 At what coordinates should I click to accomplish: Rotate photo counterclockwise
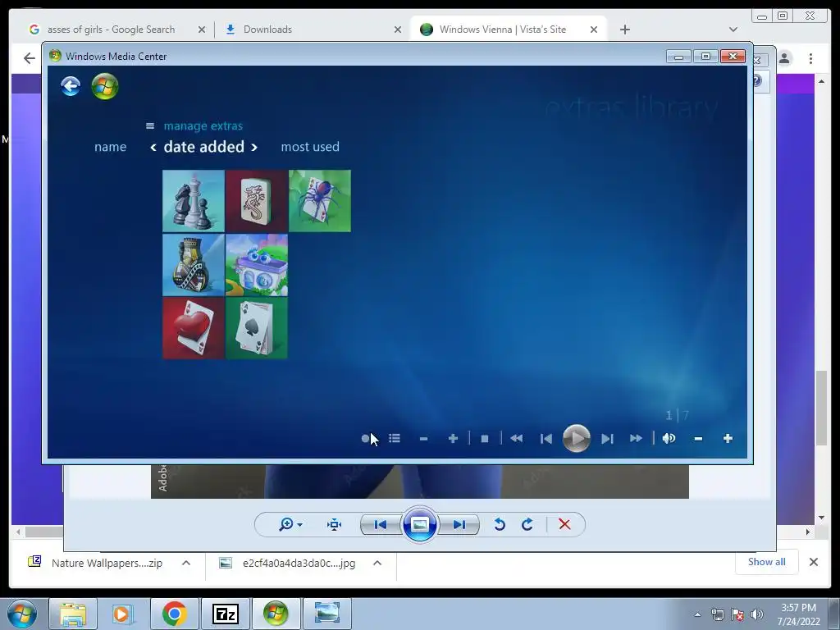pos(500,524)
